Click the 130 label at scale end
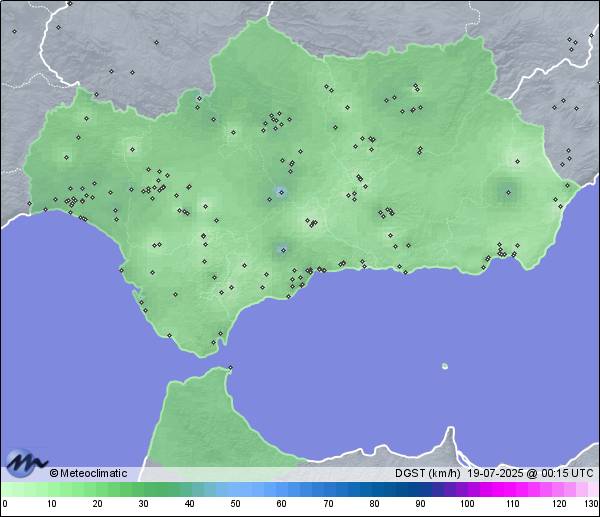Viewport: 600px width, 517px height. [591, 504]
